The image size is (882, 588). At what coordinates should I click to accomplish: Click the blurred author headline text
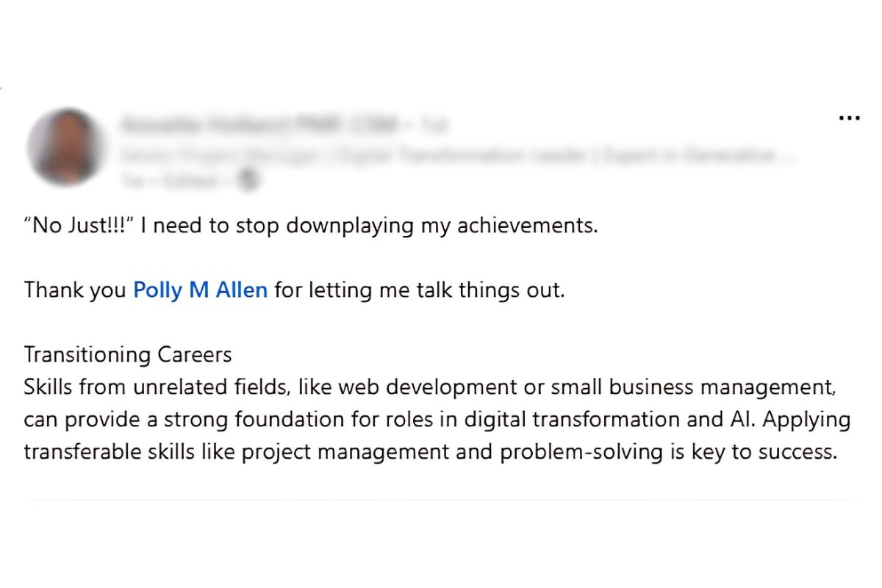coord(456,155)
